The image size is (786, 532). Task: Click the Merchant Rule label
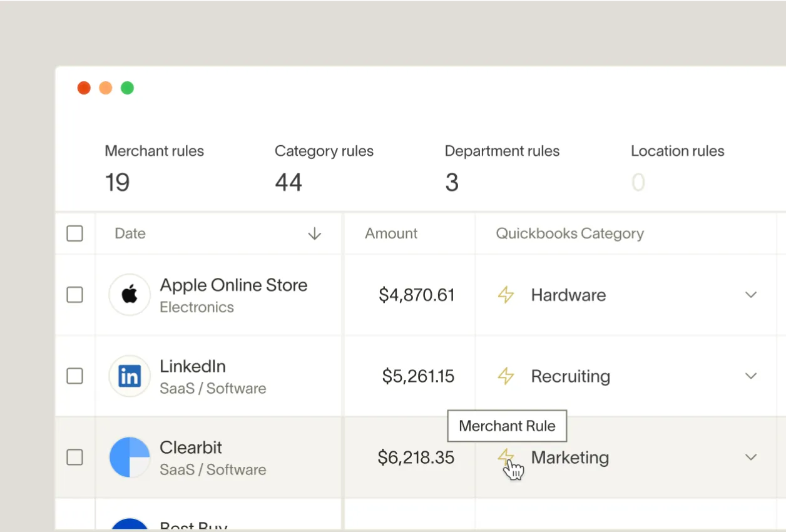[507, 426]
